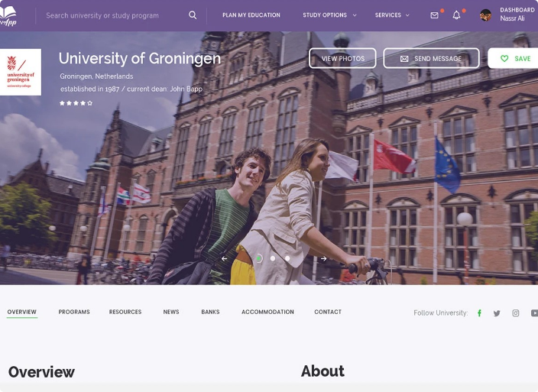The width and height of the screenshot is (538, 392).
Task: Open the Dashboard Nassr Ali menu
Action: (x=517, y=15)
